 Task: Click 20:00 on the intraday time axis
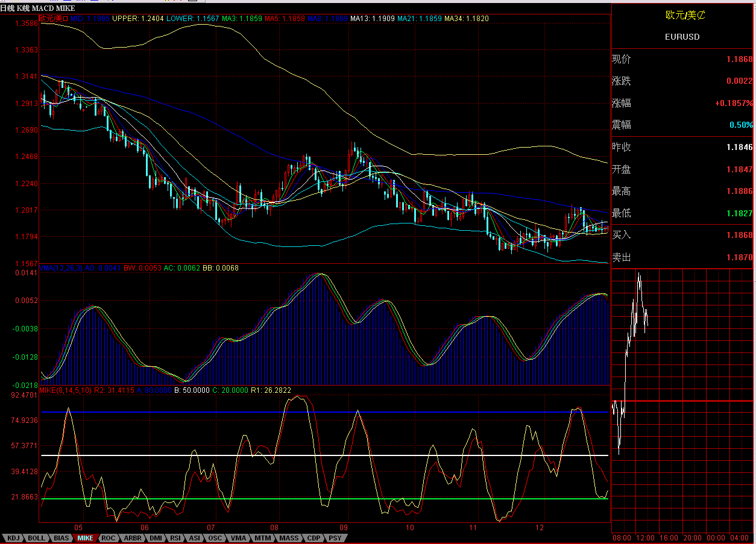(692, 537)
